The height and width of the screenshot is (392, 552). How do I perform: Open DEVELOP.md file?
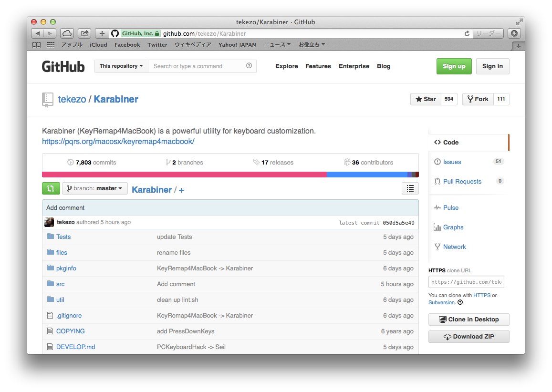tap(76, 347)
